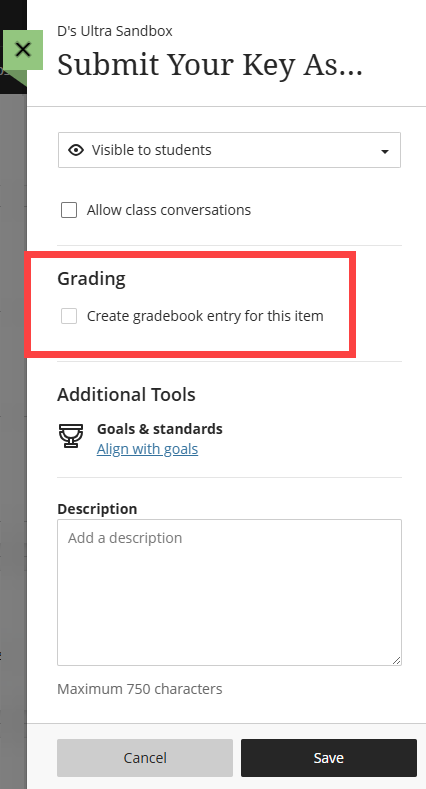Image resolution: width=426 pixels, height=789 pixels.
Task: Click the D's Ultra Sandbox course name
Action: coord(115,31)
